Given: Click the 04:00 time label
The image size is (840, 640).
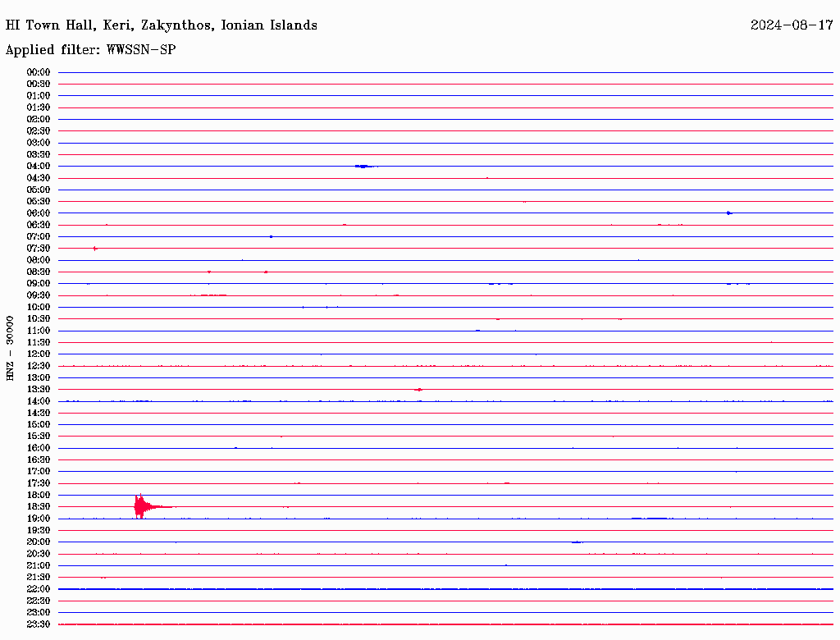Looking at the screenshot, I should 39,167.
